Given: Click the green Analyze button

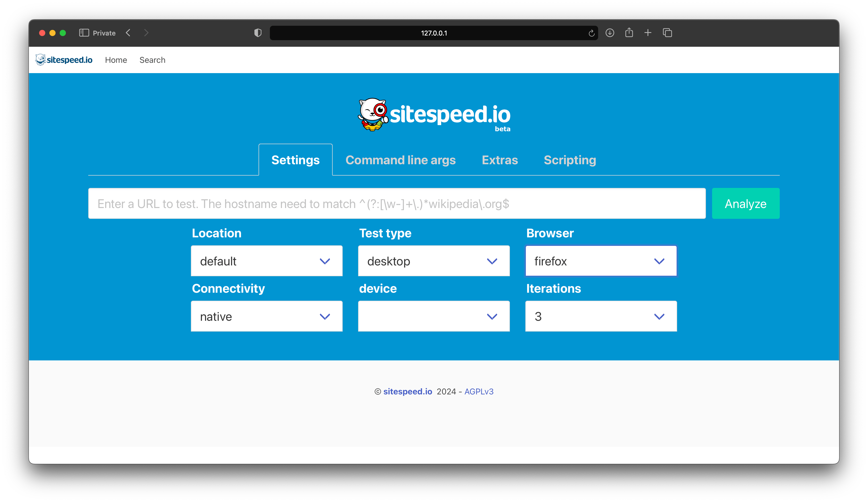Looking at the screenshot, I should click(746, 203).
